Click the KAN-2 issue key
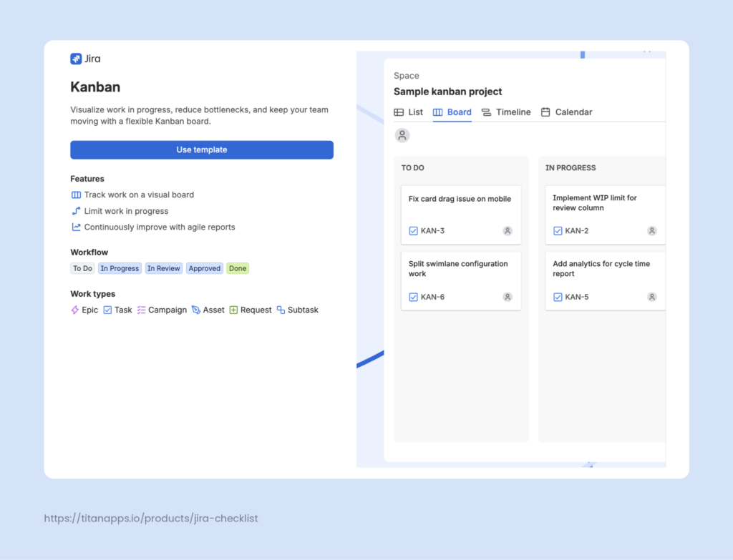The image size is (733, 560). coord(577,231)
